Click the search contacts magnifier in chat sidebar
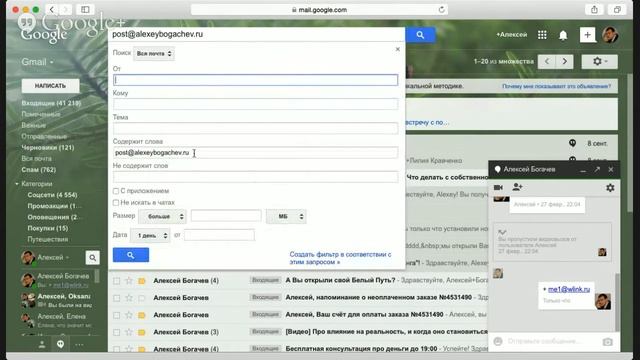This screenshot has width=640, height=360. pos(93,258)
